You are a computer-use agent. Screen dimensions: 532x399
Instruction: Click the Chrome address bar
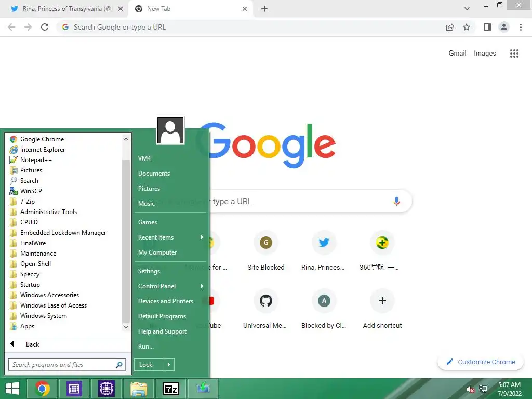tap(251, 27)
